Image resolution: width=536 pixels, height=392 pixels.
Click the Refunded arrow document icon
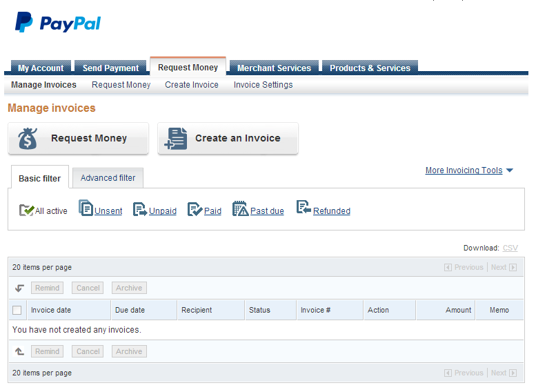304,207
